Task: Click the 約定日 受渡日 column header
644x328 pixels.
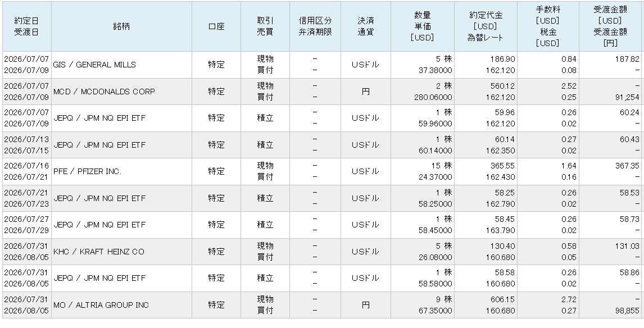Action: click(x=27, y=26)
